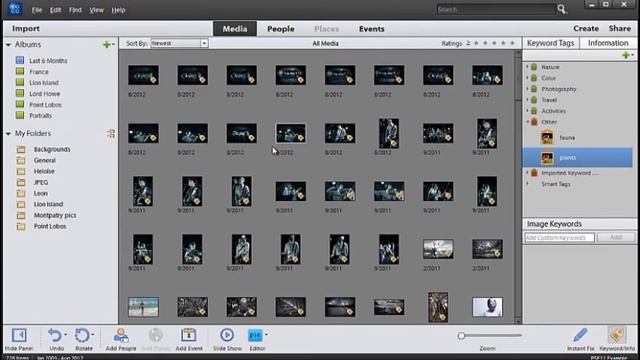Open the View menu
Image resolution: width=640 pixels, height=360 pixels.
pos(96,10)
